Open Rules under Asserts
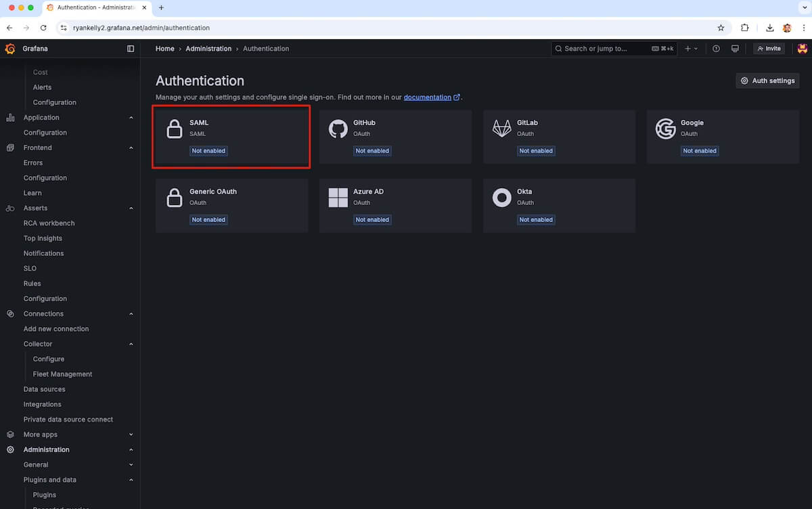This screenshot has width=812, height=509. pos(32,284)
